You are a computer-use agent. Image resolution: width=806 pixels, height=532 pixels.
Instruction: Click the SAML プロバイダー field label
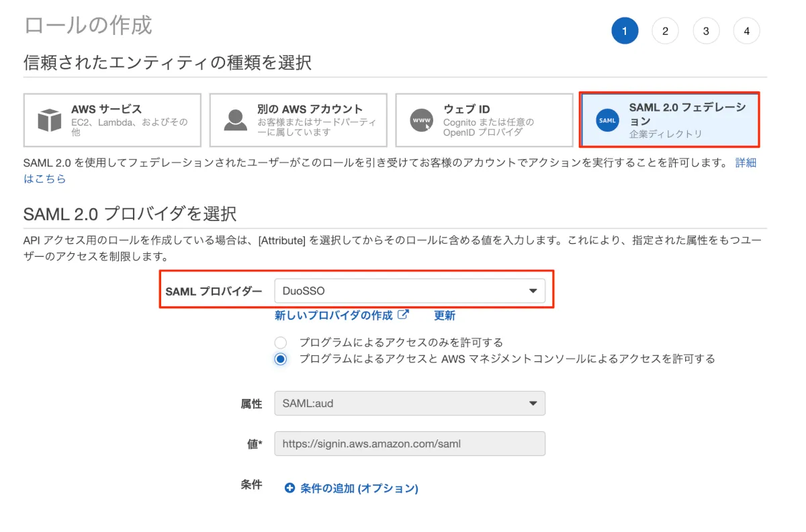click(214, 291)
